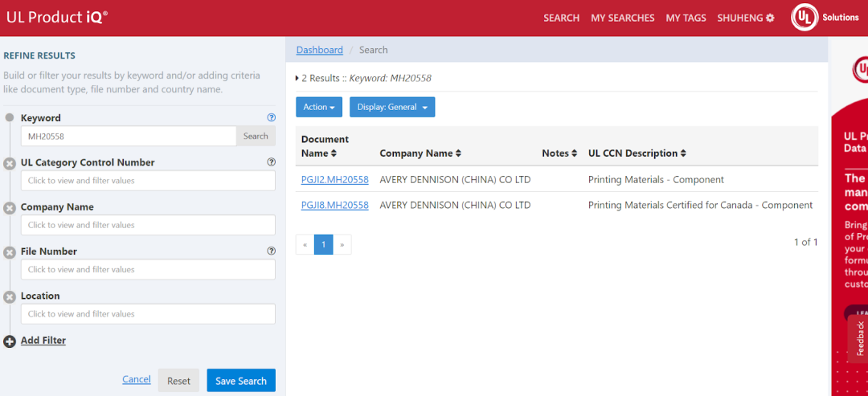This screenshot has height=396, width=868.
Task: Sort by Company Name column arrows
Action: coord(458,153)
